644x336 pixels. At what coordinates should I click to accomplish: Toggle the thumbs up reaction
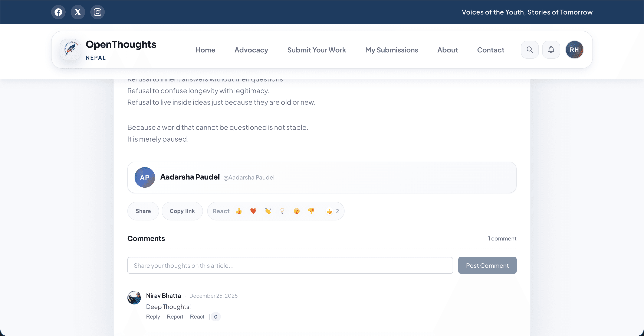tap(239, 211)
